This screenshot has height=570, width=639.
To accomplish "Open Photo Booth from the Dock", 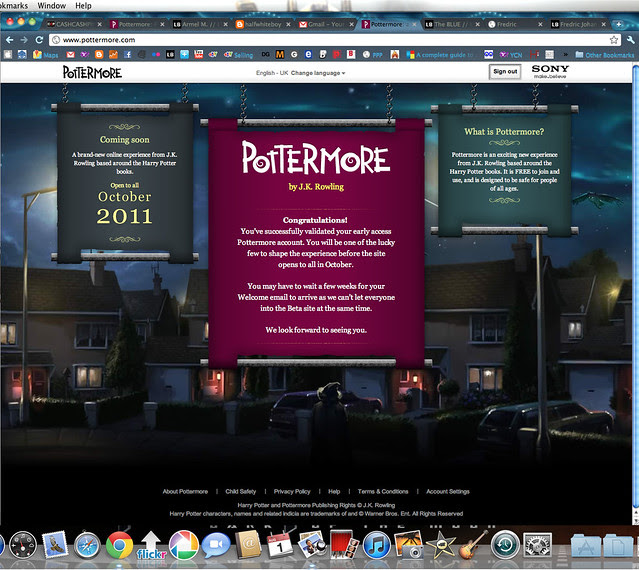I will (x=344, y=545).
